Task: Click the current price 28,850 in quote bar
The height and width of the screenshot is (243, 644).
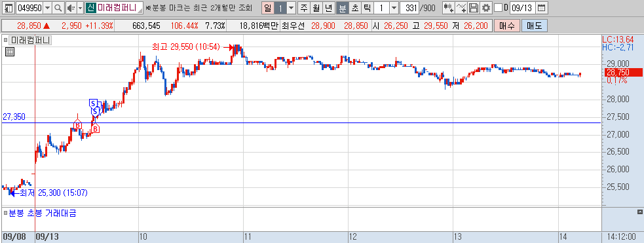Action: coord(29,26)
